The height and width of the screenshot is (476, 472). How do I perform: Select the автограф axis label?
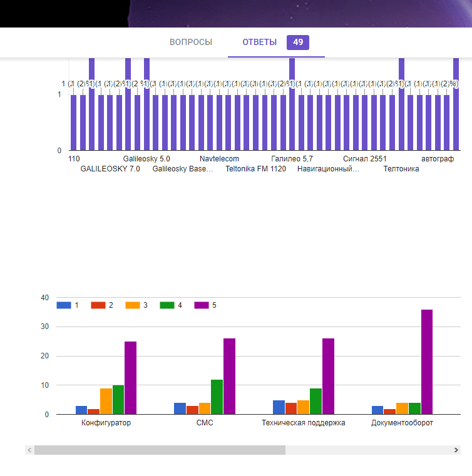(437, 159)
